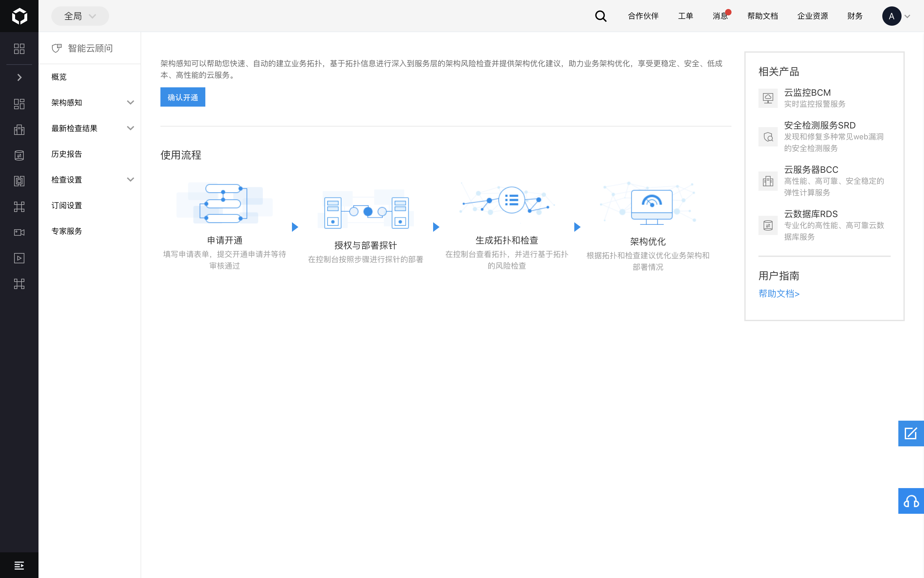Toggle the sidebar collapse menu icon
Screen dimensions: 924x578
[x=19, y=565]
